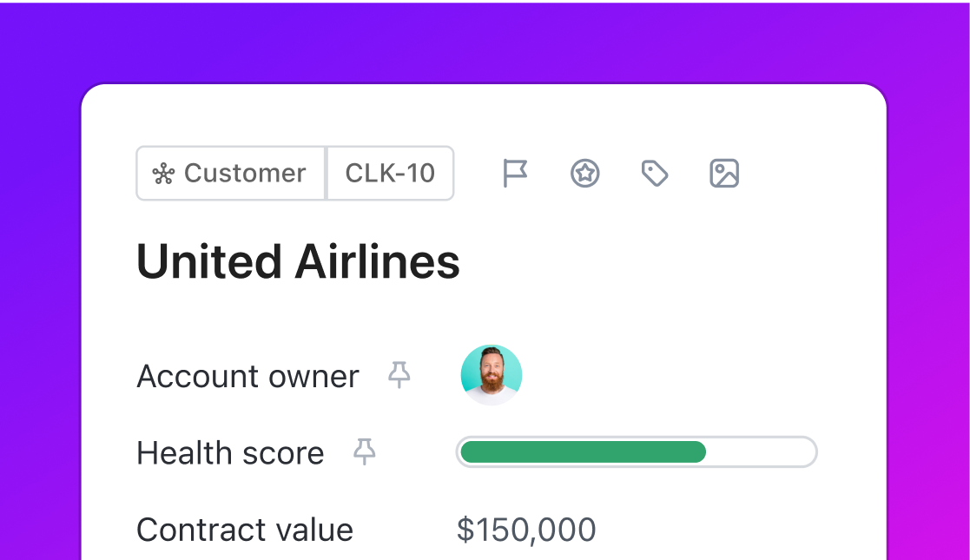Toggle pin next to Account owner
The image size is (970, 560).
pyautogui.click(x=399, y=375)
